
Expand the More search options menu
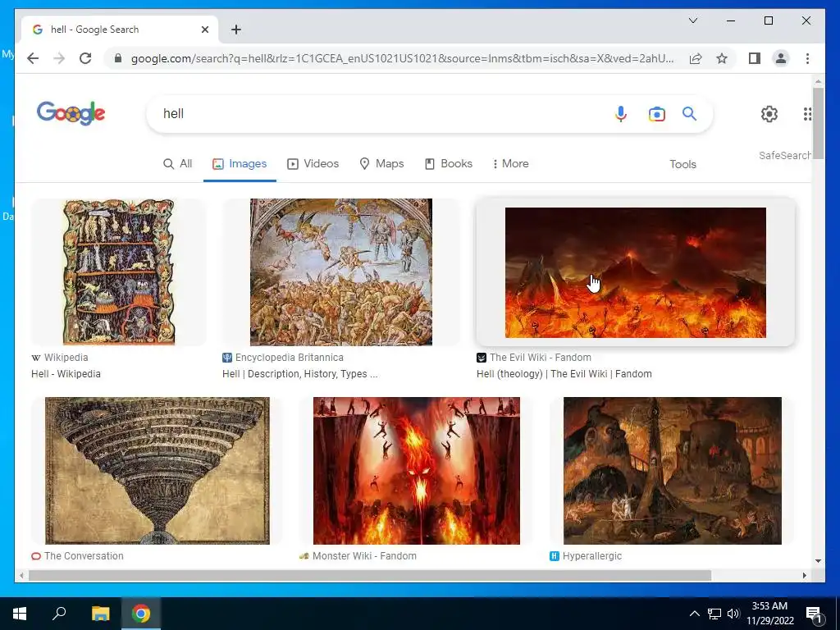coord(510,164)
